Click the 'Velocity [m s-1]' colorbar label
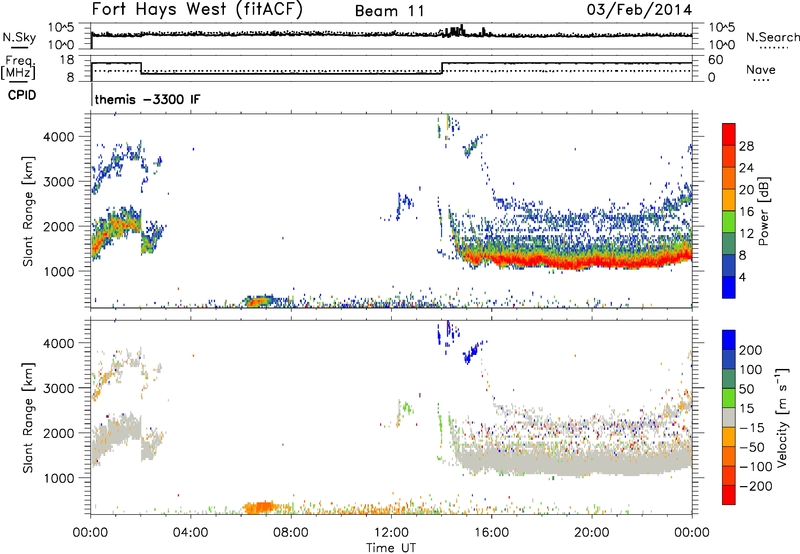This screenshot has height=554, width=800. 782,417
